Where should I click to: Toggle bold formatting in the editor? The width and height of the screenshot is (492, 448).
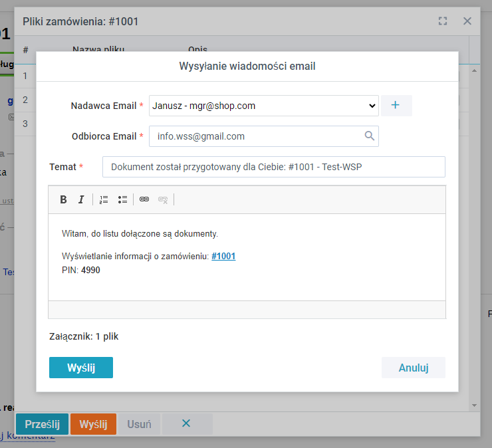[64, 199]
